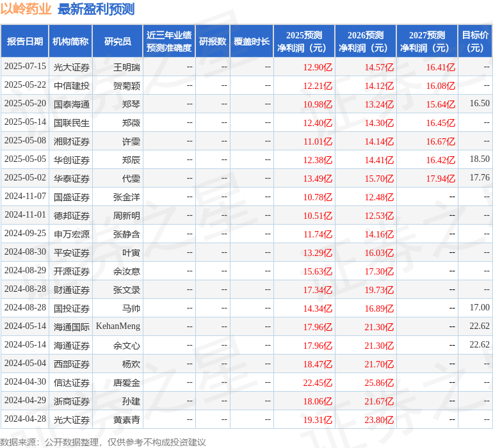Image resolution: width=493 pixels, height=448 pixels.
Task: Click analyst name 唐爱金
Action: coord(127,383)
